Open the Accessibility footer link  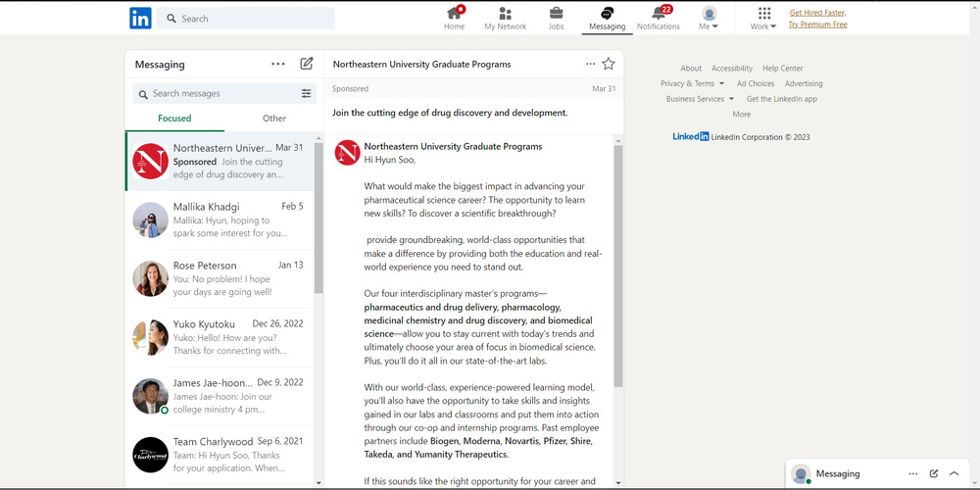click(732, 69)
